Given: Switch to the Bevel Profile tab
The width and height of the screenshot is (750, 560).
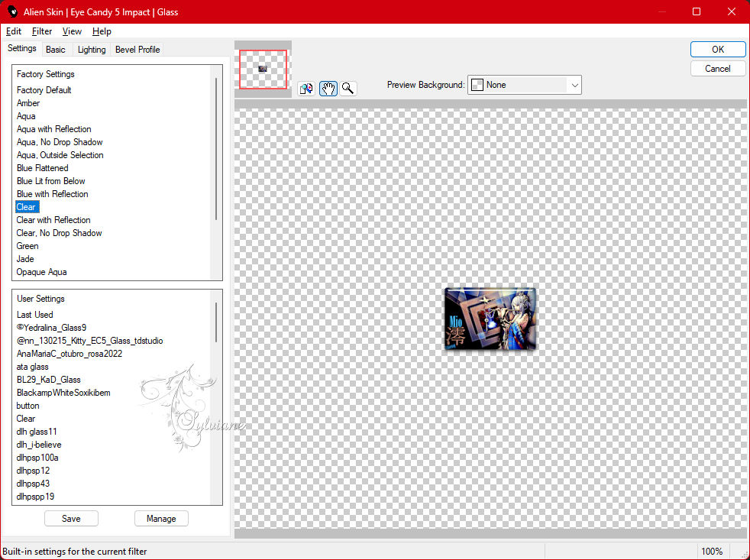Looking at the screenshot, I should (x=137, y=50).
